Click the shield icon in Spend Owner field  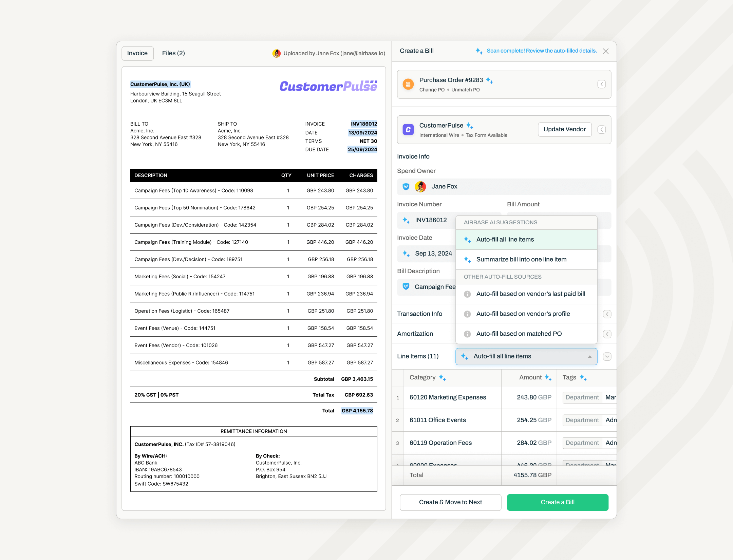(406, 187)
